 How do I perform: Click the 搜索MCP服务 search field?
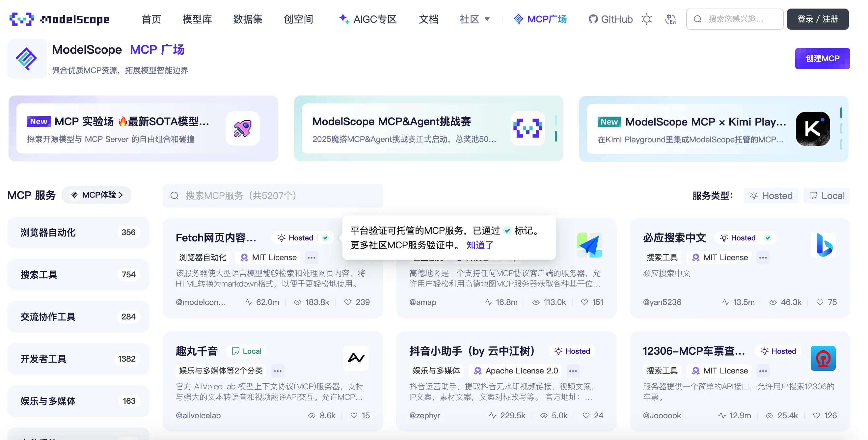coord(273,196)
